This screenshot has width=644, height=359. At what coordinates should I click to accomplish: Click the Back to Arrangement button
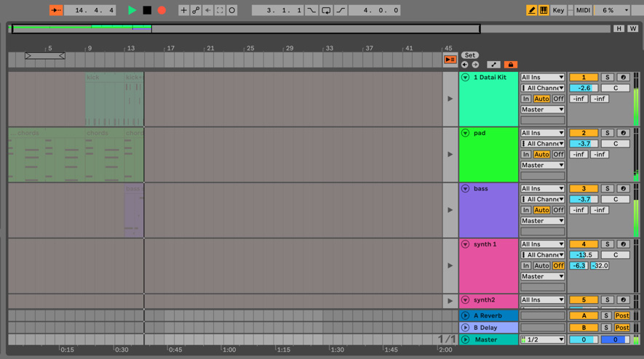pyautogui.click(x=450, y=60)
